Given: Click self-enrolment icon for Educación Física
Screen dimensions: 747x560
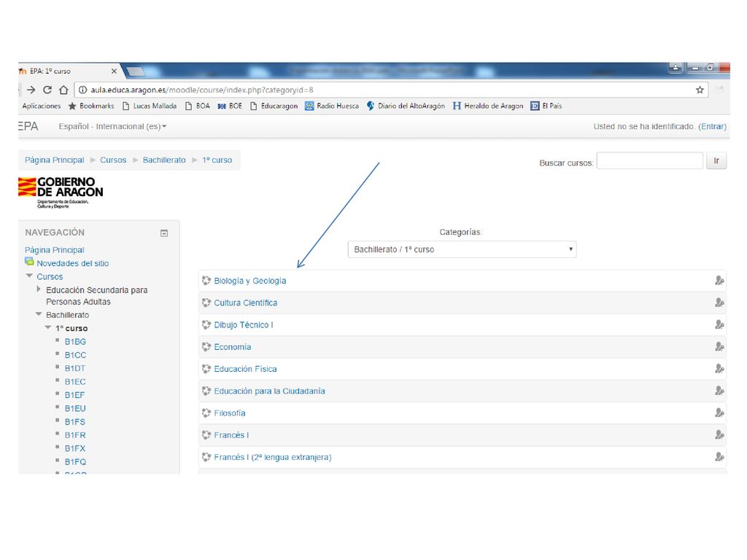Looking at the screenshot, I should point(719,368).
